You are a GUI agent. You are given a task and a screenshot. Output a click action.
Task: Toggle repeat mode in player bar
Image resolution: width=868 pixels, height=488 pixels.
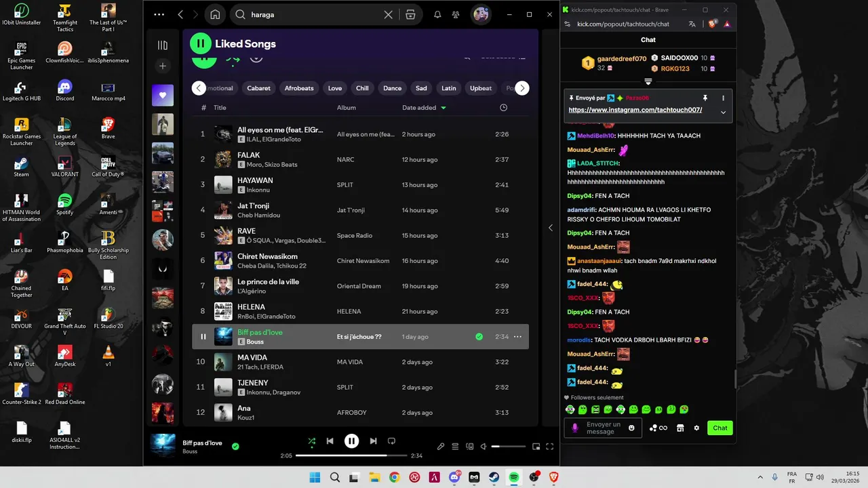coord(391,441)
